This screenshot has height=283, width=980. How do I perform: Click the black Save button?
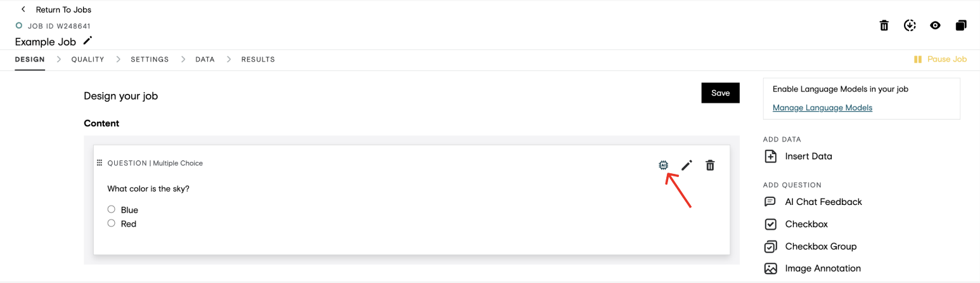click(721, 93)
